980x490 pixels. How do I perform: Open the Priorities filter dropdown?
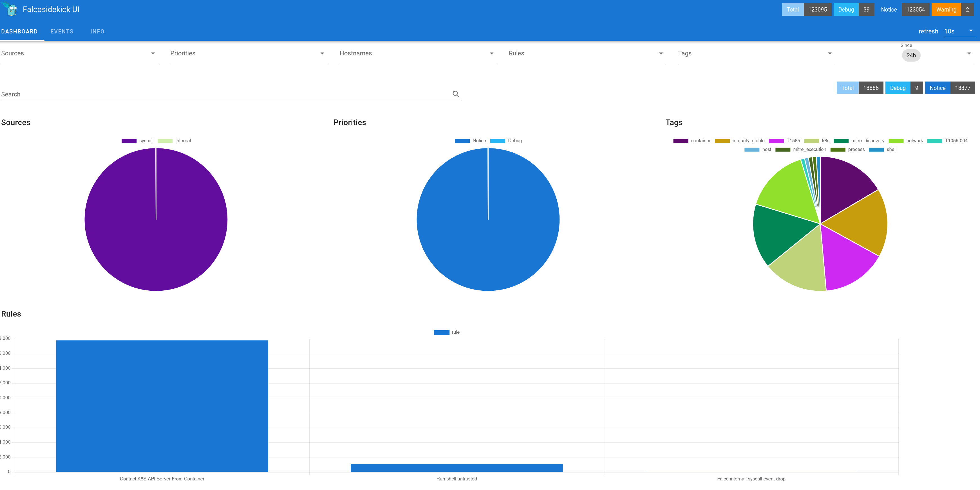[x=323, y=53]
